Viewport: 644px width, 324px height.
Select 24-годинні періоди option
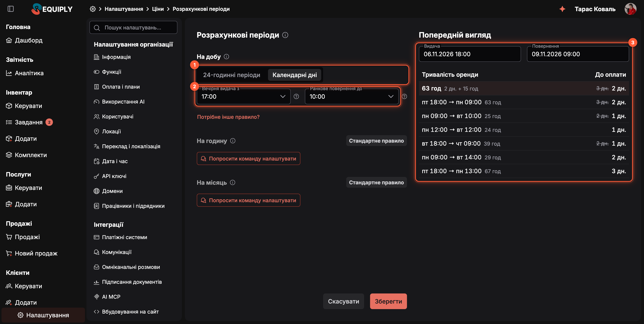(231, 75)
